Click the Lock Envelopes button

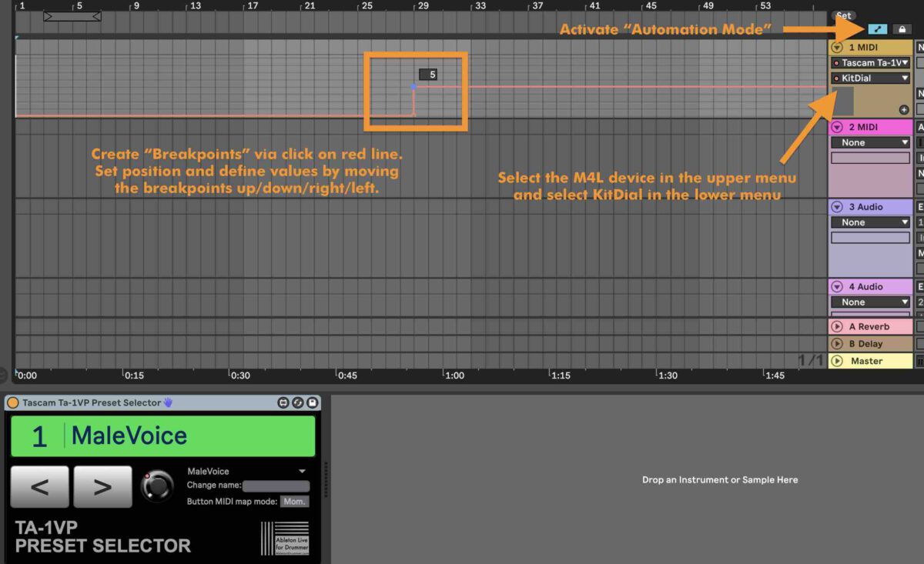[x=902, y=29]
